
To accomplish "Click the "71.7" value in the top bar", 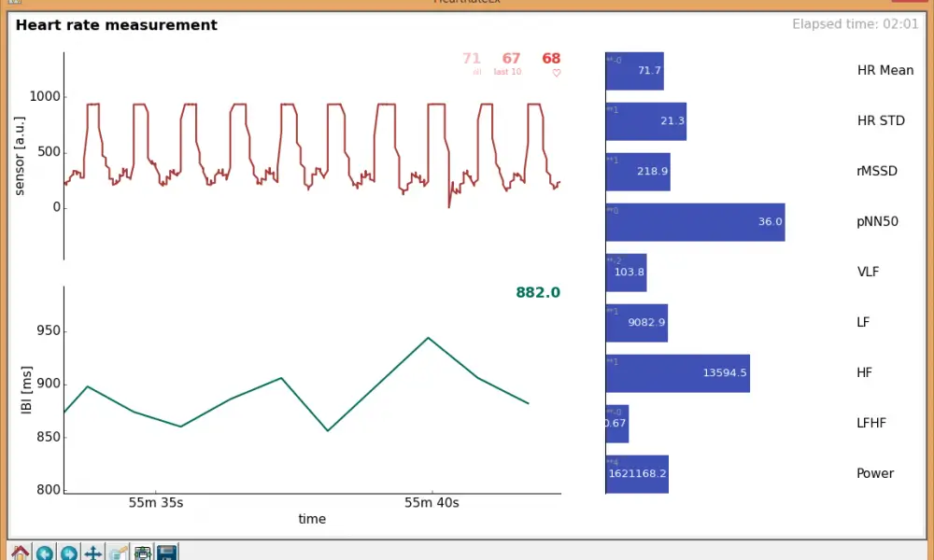I will tap(649, 70).
